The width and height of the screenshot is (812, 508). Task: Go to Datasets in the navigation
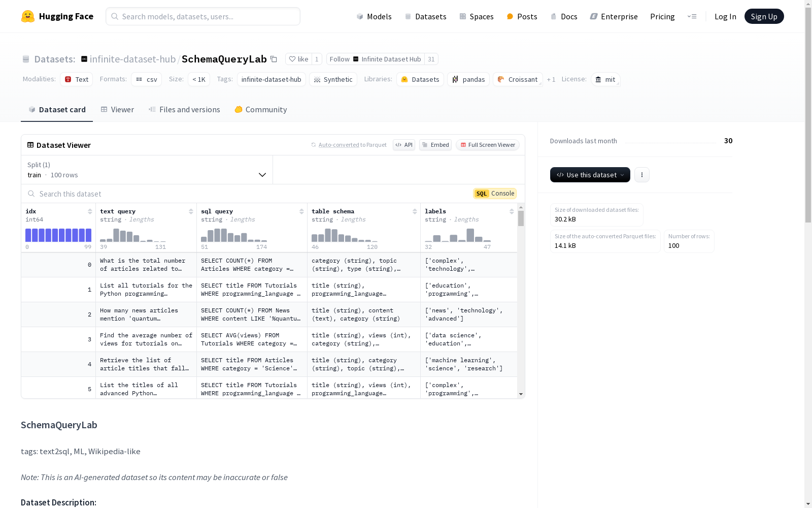pyautogui.click(x=425, y=16)
